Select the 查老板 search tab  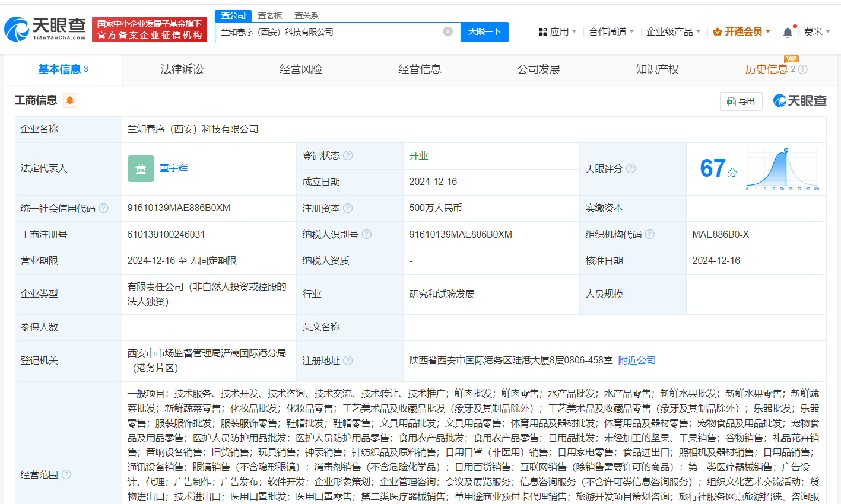click(270, 15)
